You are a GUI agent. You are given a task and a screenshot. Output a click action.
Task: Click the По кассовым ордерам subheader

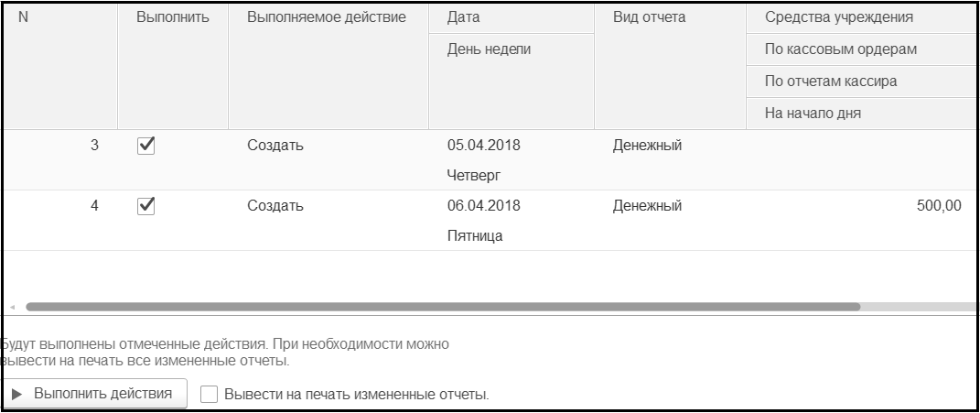840,49
